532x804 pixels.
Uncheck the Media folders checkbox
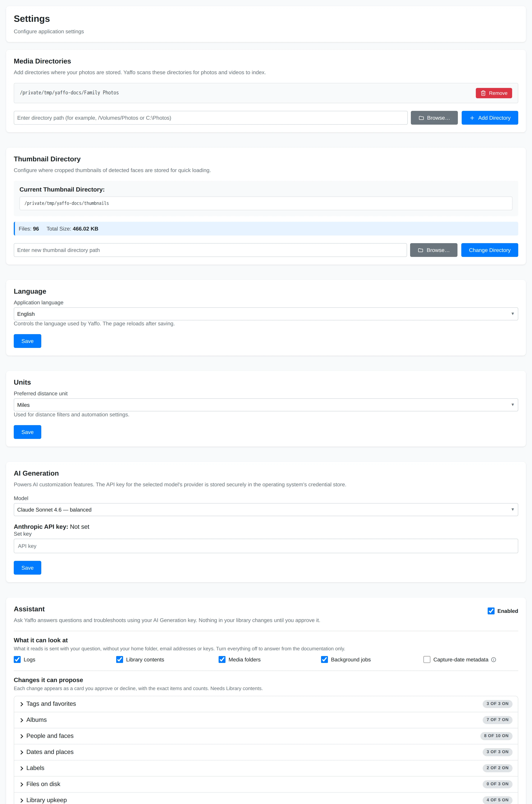[222, 659]
